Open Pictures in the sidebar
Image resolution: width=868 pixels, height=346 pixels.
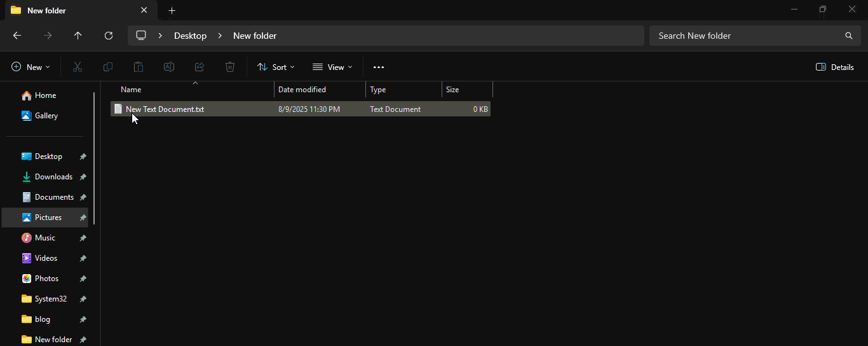tap(44, 218)
